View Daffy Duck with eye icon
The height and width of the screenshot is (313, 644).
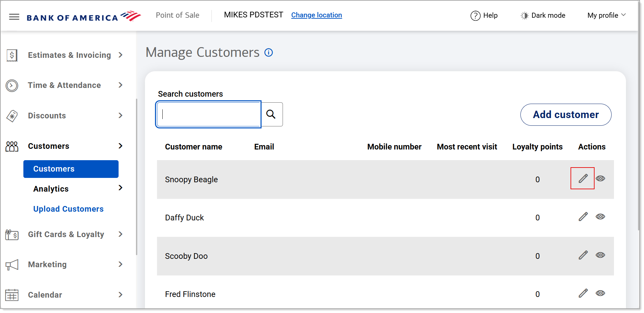pos(600,217)
